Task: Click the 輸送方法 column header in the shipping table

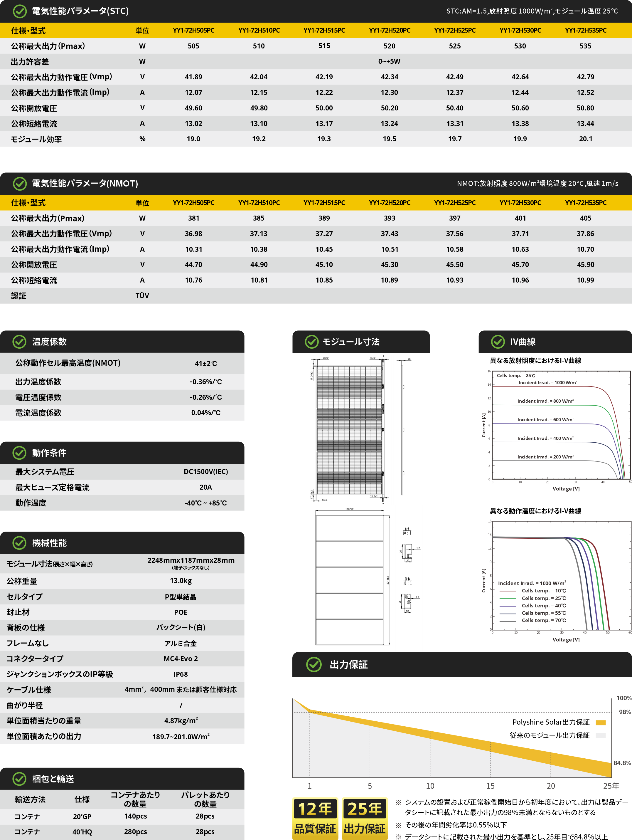Action: click(x=30, y=799)
